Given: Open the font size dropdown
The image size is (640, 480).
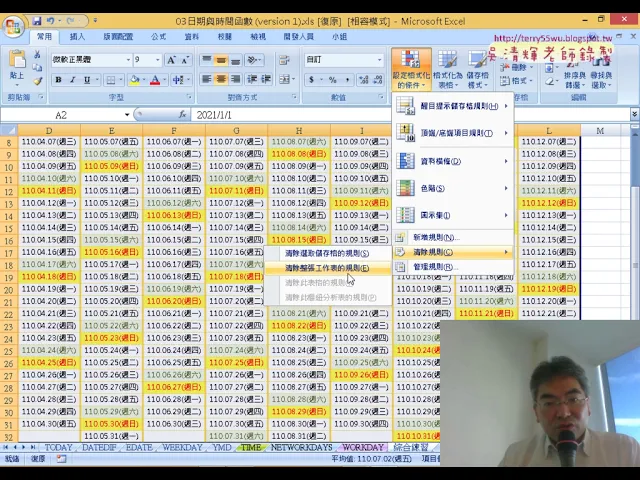Looking at the screenshot, I should 158,60.
